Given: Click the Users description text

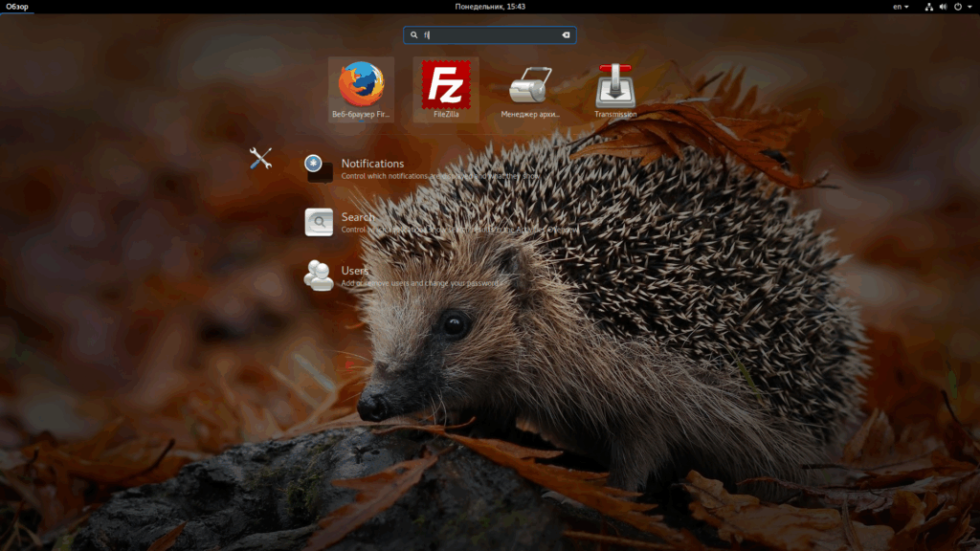Looking at the screenshot, I should [420, 283].
